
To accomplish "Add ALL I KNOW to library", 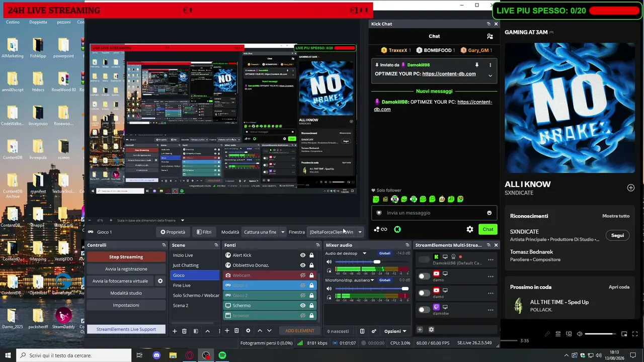I will (630, 188).
